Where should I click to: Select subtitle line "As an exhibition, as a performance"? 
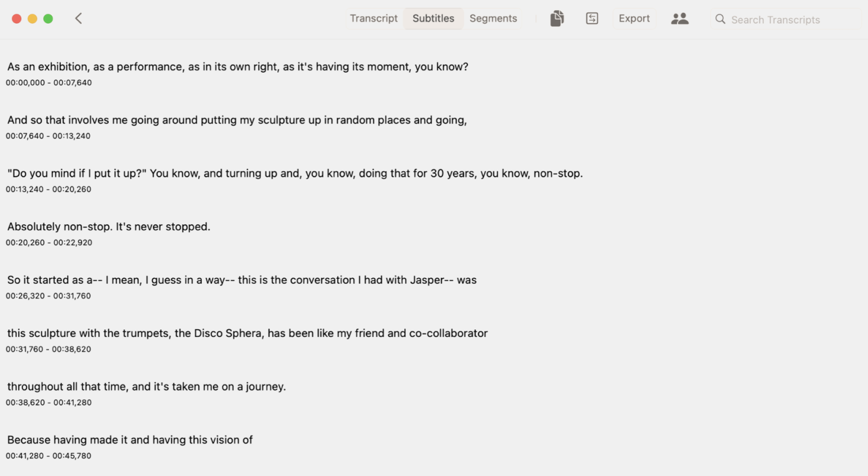coord(238,66)
